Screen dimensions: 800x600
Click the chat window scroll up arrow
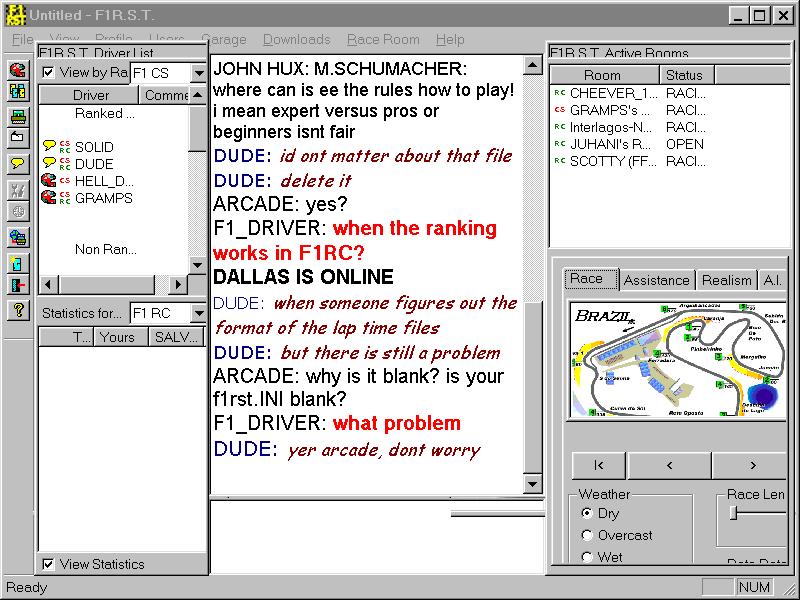click(533, 65)
